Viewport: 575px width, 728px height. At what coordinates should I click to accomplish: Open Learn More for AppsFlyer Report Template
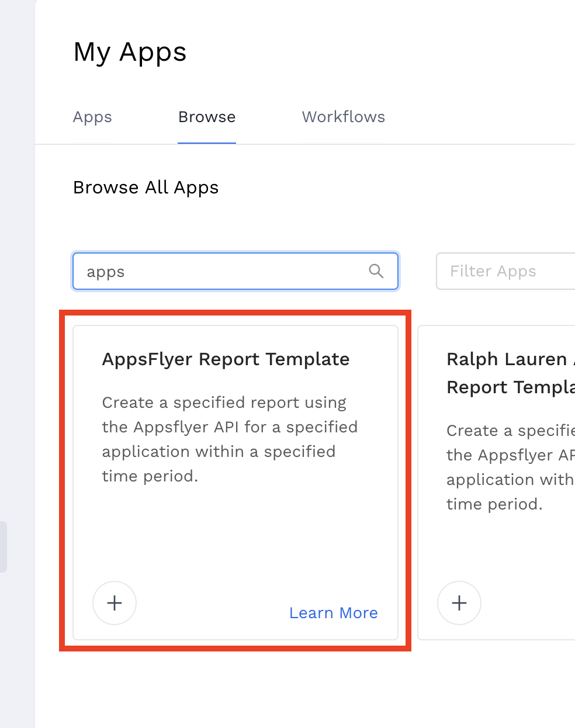[333, 612]
